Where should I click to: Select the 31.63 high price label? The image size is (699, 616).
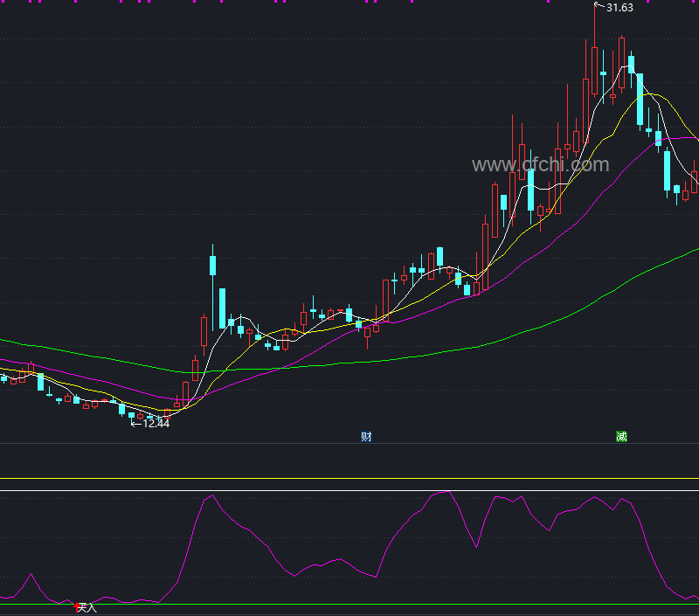[619, 8]
